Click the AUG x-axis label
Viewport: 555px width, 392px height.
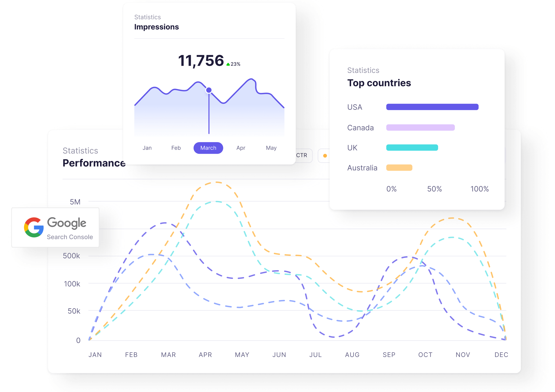point(352,355)
